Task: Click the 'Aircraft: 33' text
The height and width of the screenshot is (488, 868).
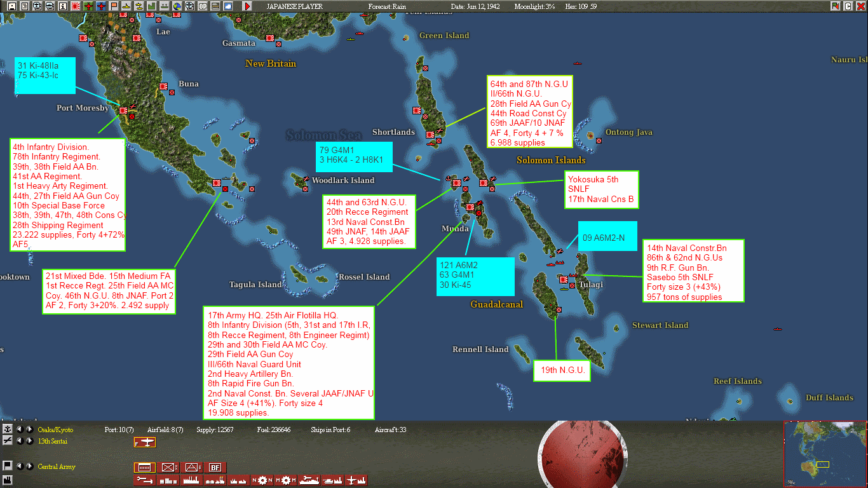Action: [390, 430]
